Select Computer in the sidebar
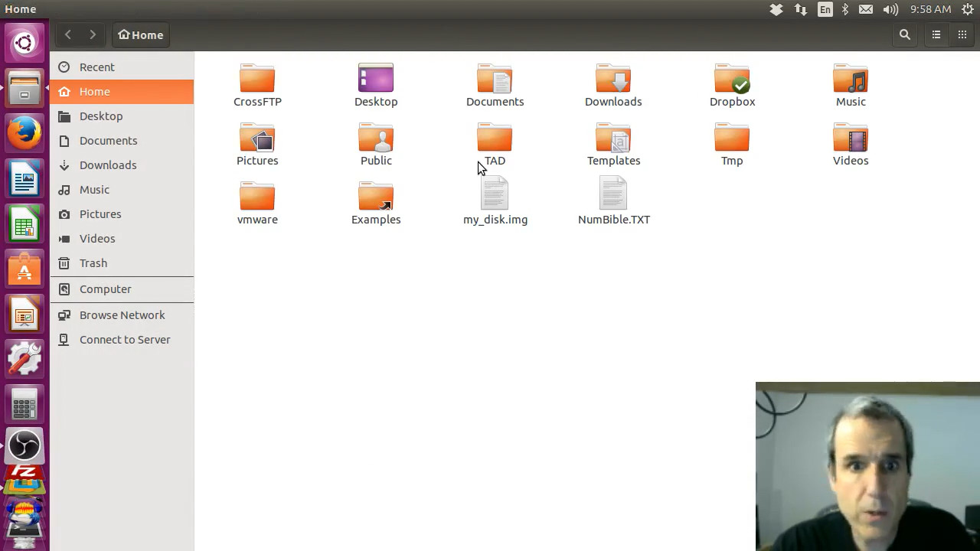Image resolution: width=980 pixels, height=551 pixels. [x=122, y=289]
